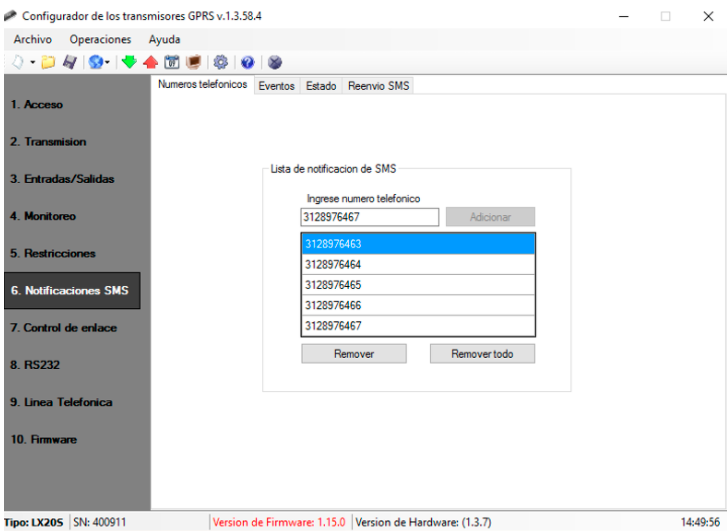This screenshot has width=727, height=531.
Task: Open the Operaciones menu
Action: click(x=100, y=39)
